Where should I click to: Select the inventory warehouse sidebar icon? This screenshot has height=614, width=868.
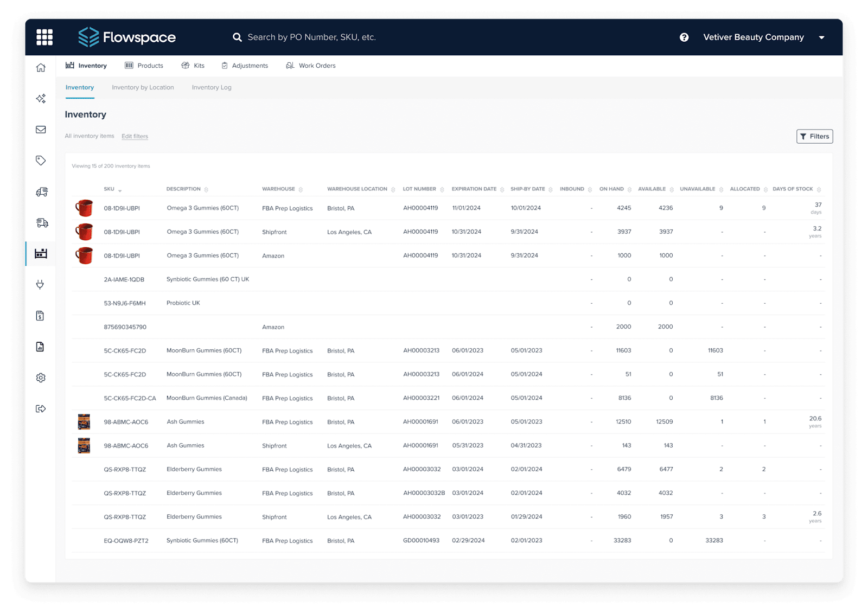[41, 253]
